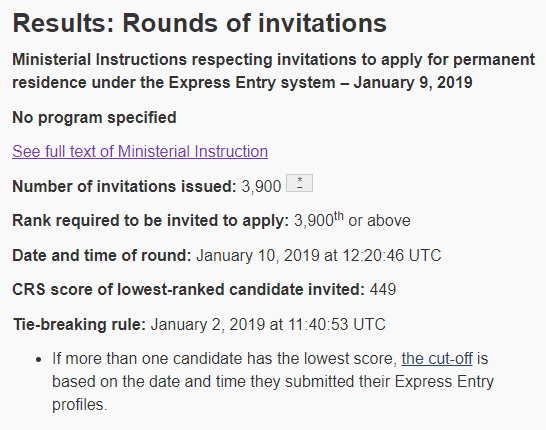Click the CRS score value 449
Screen dimensions: 546x430
pos(383,290)
